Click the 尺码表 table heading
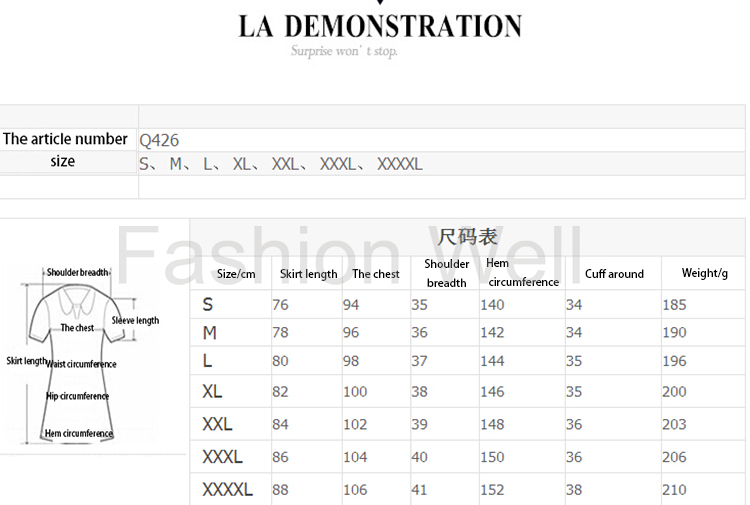The image size is (750, 505). point(468,237)
